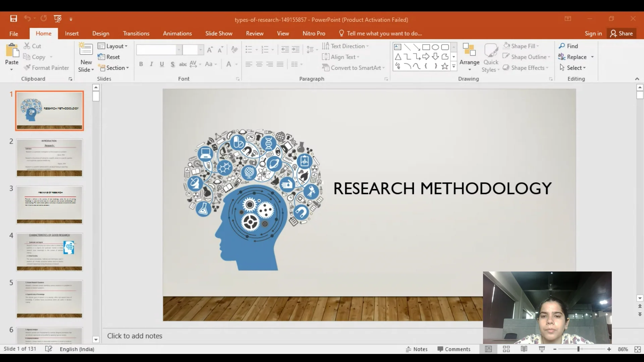The width and height of the screenshot is (644, 362).
Task: Switch to the Nitro Pro tab
Action: click(314, 34)
